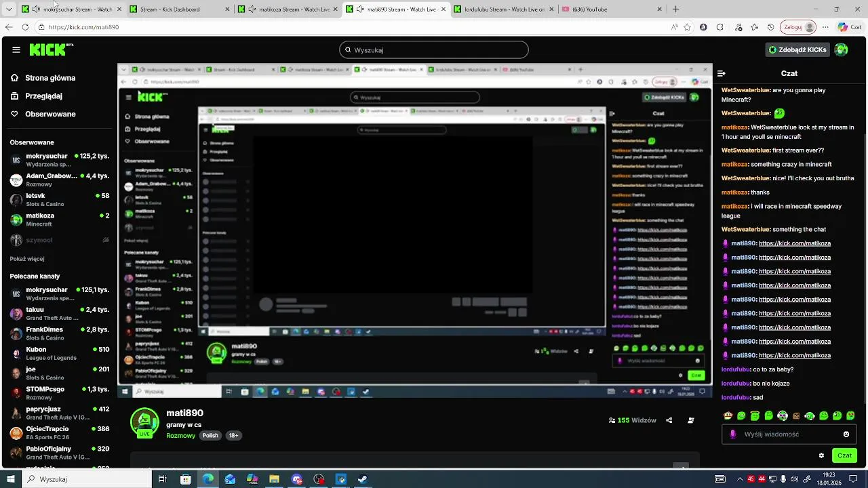Open Rozmowy category link under mati890

click(x=180, y=435)
